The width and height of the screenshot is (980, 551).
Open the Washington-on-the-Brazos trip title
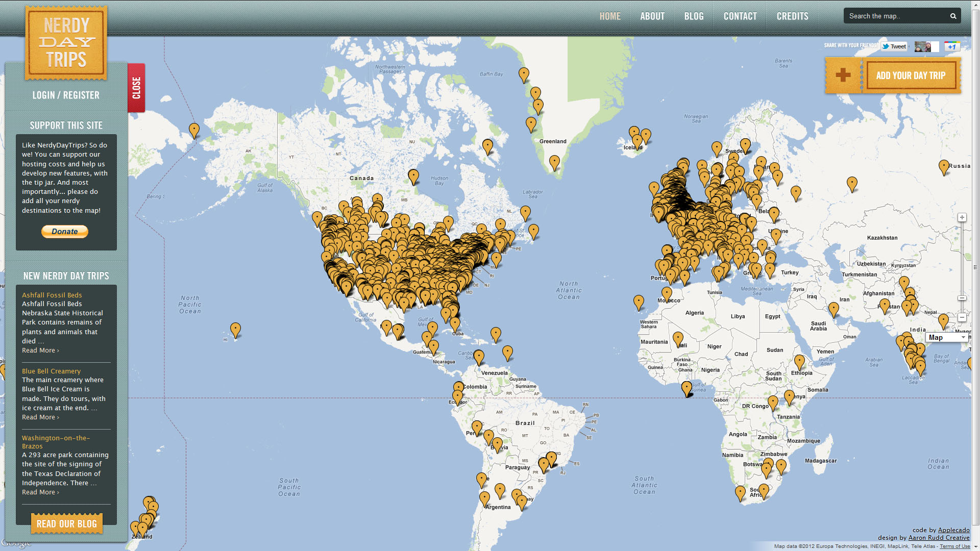[56, 442]
